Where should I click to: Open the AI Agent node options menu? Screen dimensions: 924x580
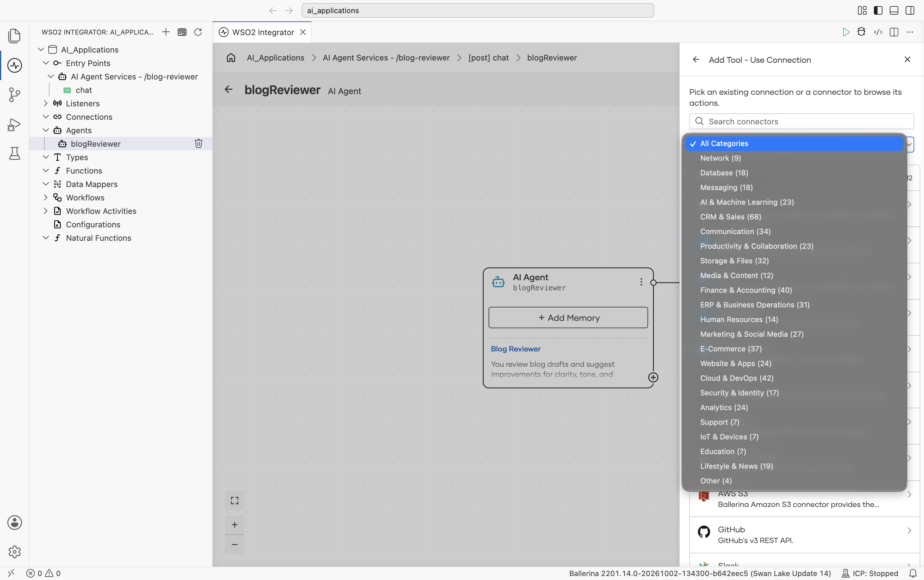click(x=641, y=282)
